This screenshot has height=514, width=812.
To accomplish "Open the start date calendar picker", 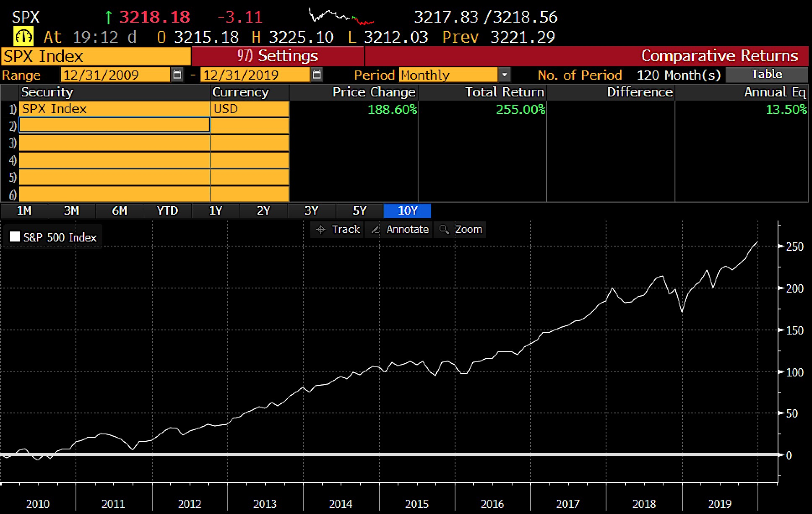I will (177, 75).
